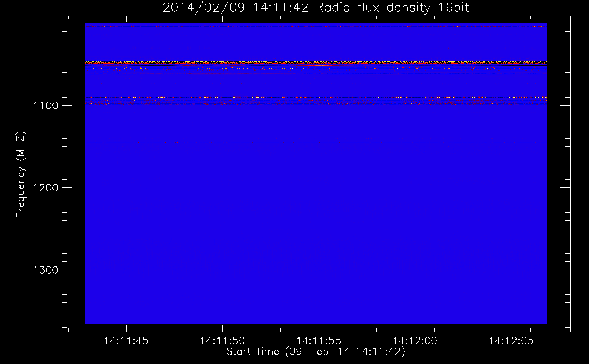The height and width of the screenshot is (364, 589).
Task: Click the 14:12:00 time tick label
Action: pos(415,341)
